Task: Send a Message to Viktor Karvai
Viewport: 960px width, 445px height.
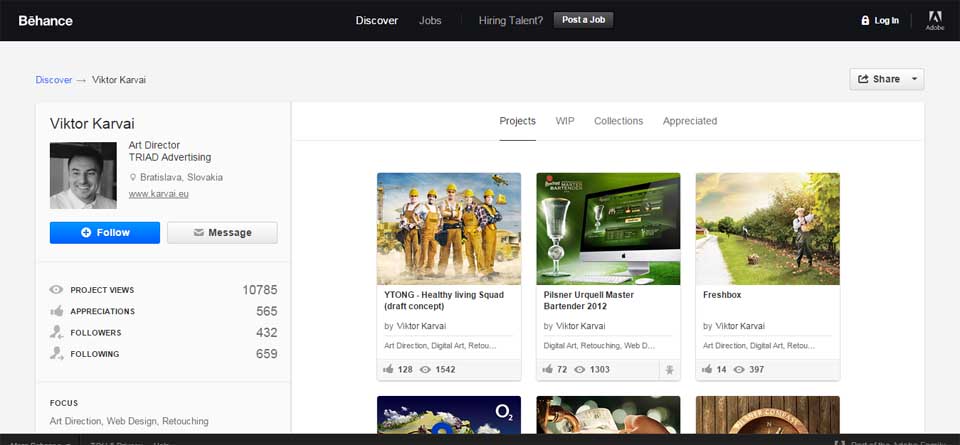Action: [222, 233]
